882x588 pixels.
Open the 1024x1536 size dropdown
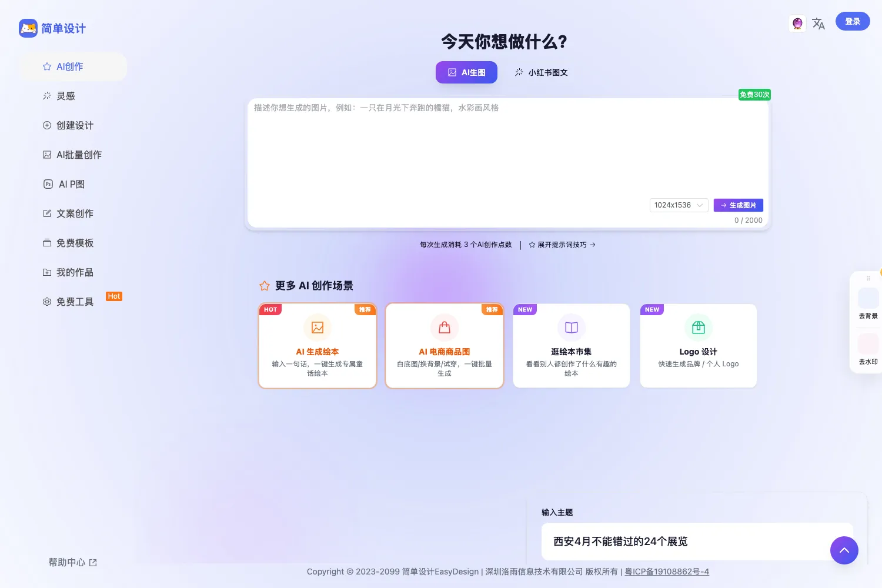point(679,205)
